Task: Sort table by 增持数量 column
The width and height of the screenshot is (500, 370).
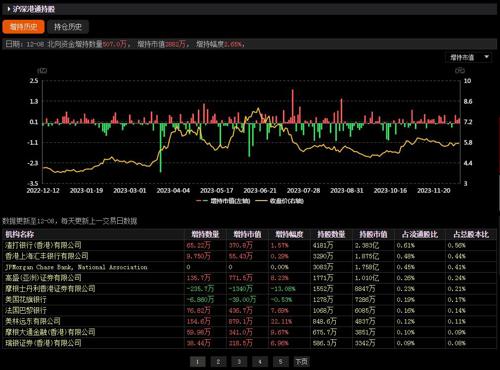Action: [x=205, y=234]
